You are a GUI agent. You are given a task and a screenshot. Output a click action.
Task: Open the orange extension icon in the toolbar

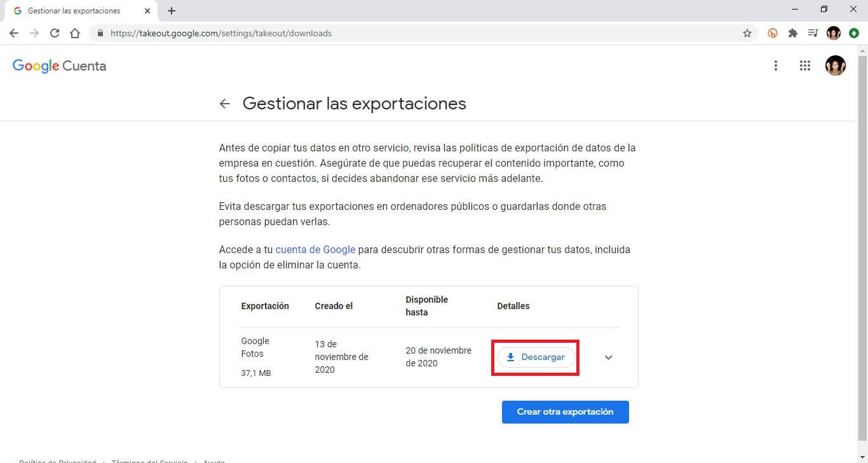coord(773,33)
